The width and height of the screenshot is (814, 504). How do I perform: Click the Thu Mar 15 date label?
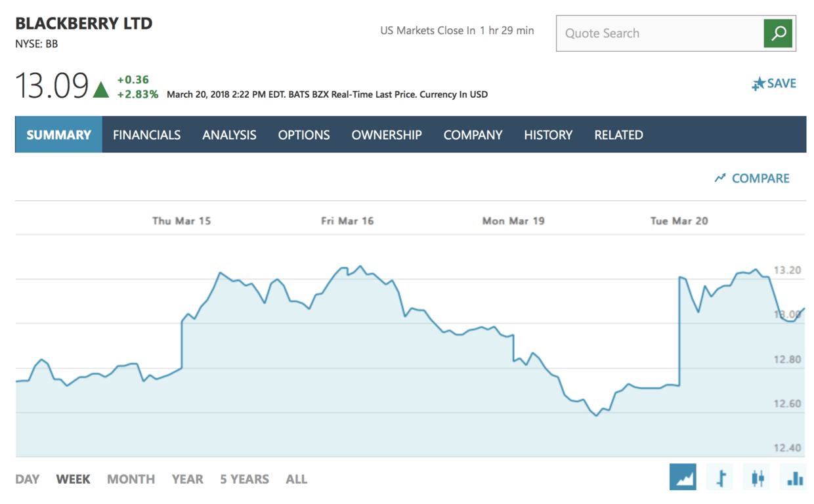click(181, 220)
